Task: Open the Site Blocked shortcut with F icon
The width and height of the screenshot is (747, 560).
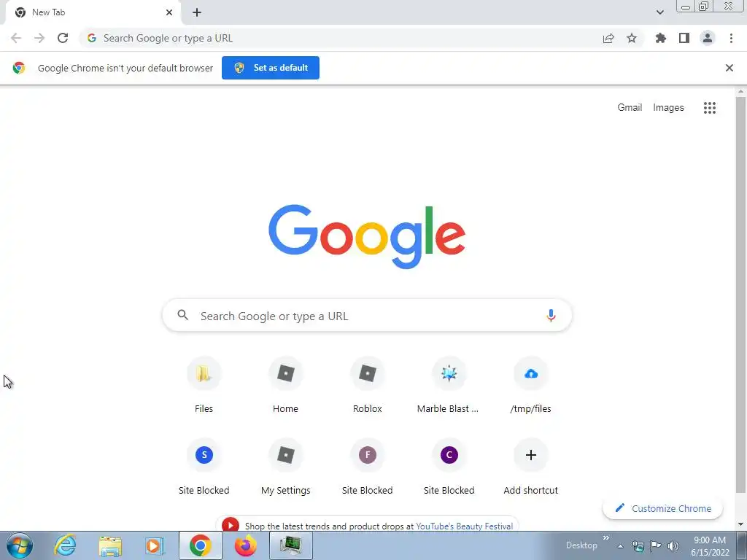Action: [368, 467]
